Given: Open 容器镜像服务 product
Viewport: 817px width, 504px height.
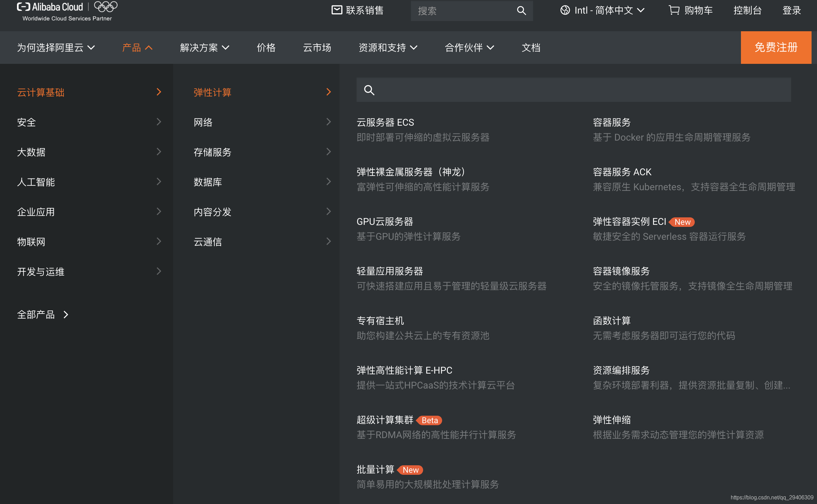Looking at the screenshot, I should click(621, 271).
